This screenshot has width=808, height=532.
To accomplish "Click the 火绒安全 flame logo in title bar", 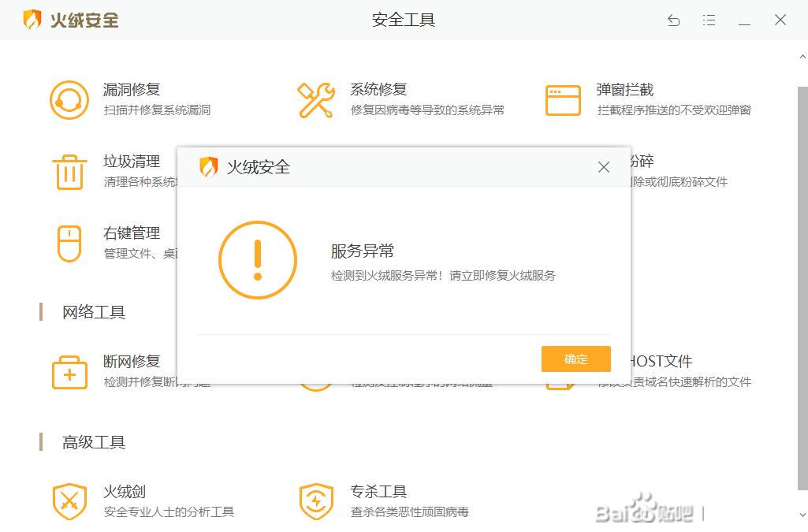I will click(32, 20).
